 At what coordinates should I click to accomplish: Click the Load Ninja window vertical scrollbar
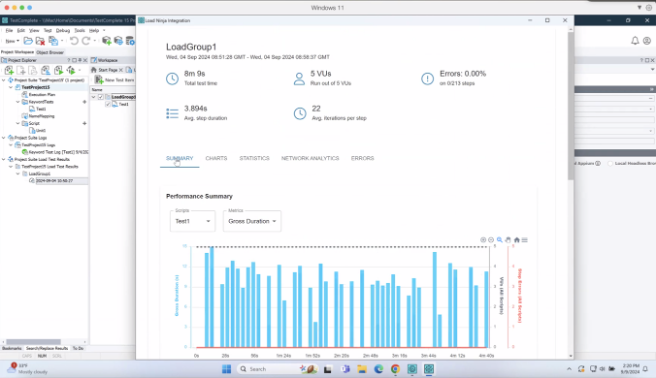click(x=571, y=106)
